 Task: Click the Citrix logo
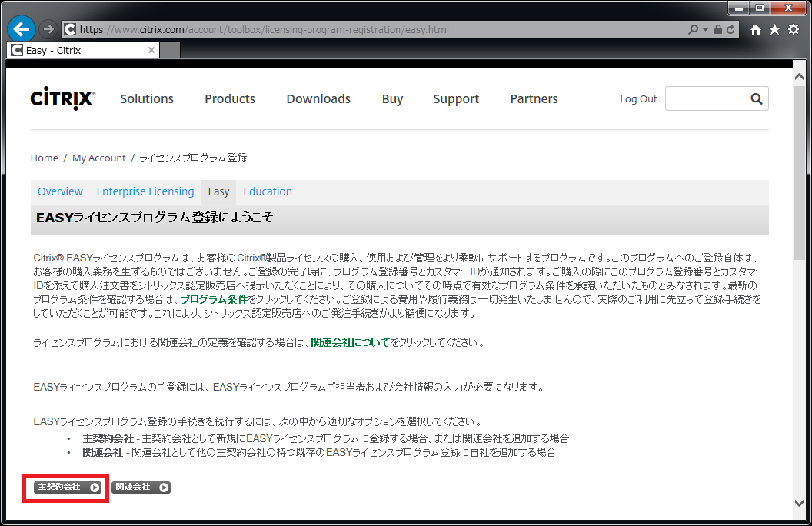point(63,98)
